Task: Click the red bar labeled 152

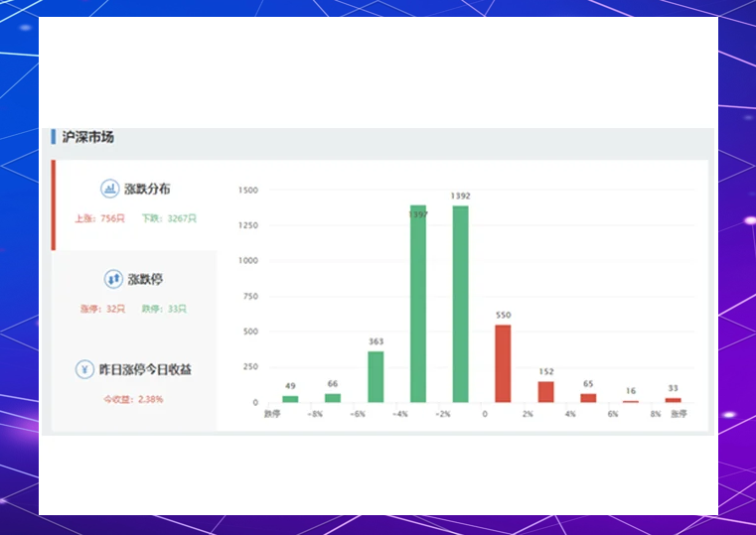Action: point(545,391)
